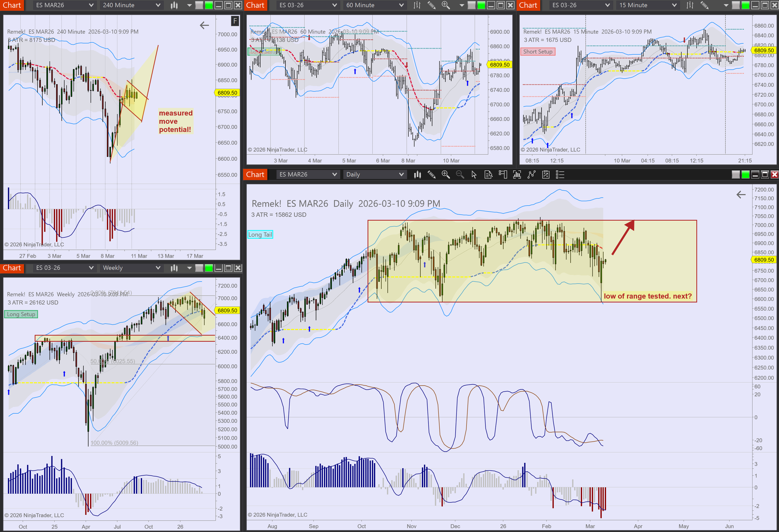Open ES MAR26 instrument dropdown in Daily chart
This screenshot has width=779, height=532.
(x=307, y=174)
